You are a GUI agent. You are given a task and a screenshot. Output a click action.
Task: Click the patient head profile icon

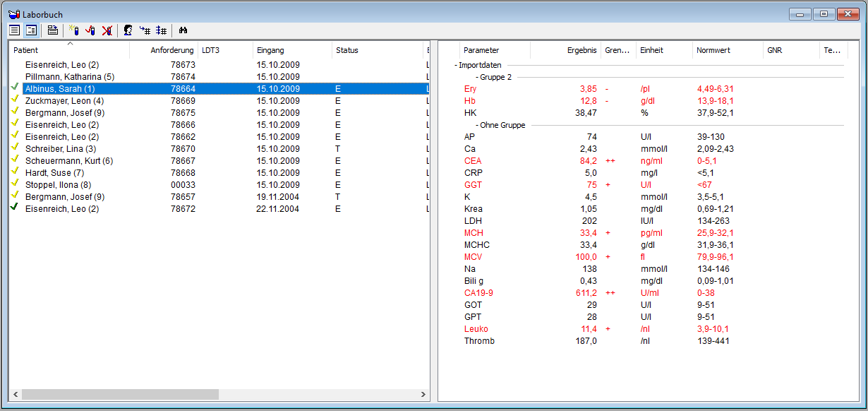pos(128,30)
